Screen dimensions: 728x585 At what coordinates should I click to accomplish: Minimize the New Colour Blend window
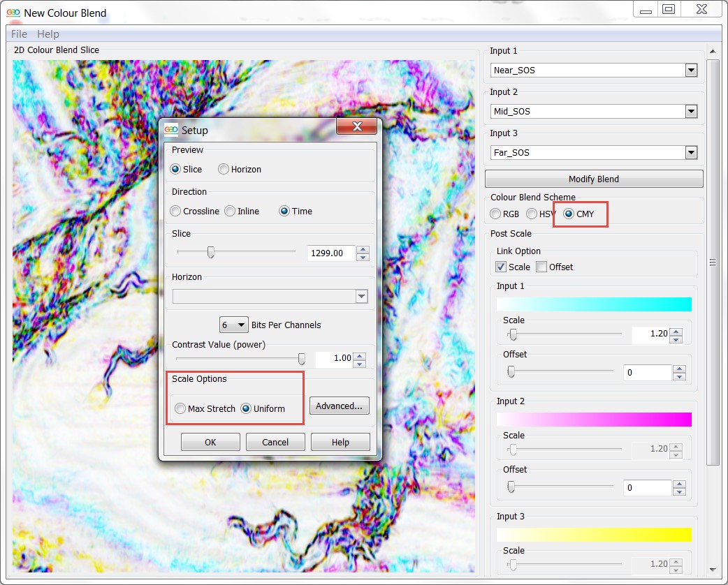(646, 10)
